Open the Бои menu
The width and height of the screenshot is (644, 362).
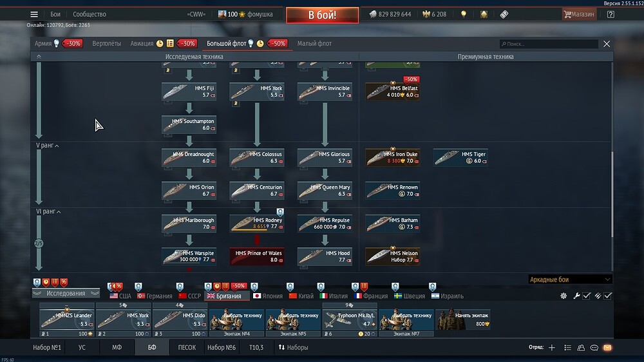(x=55, y=14)
